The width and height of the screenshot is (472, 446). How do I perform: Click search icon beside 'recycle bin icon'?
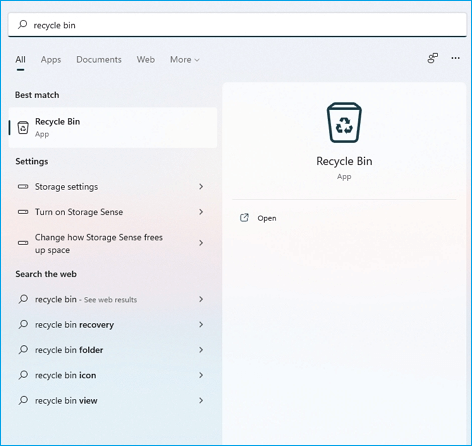23,375
